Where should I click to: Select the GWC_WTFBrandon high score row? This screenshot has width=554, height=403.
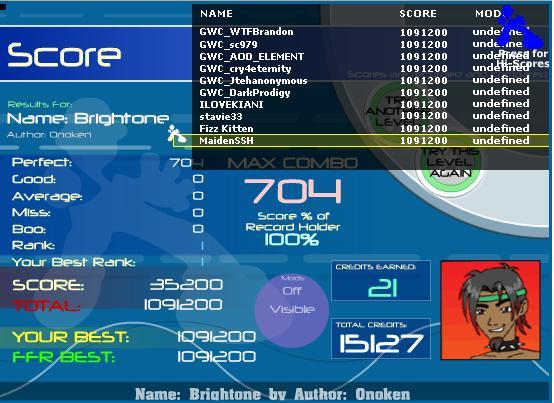click(x=371, y=32)
